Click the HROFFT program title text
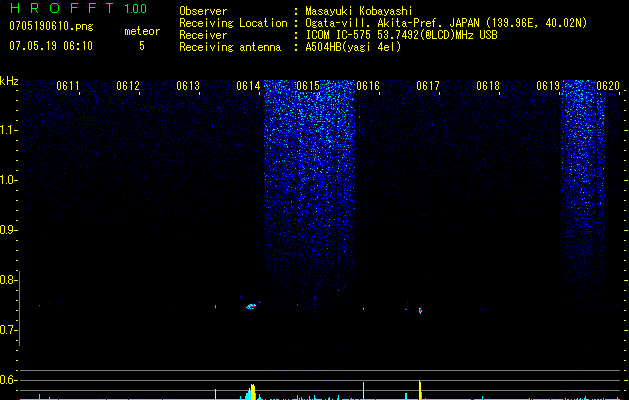This screenshot has width=629, height=400. pos(62,8)
